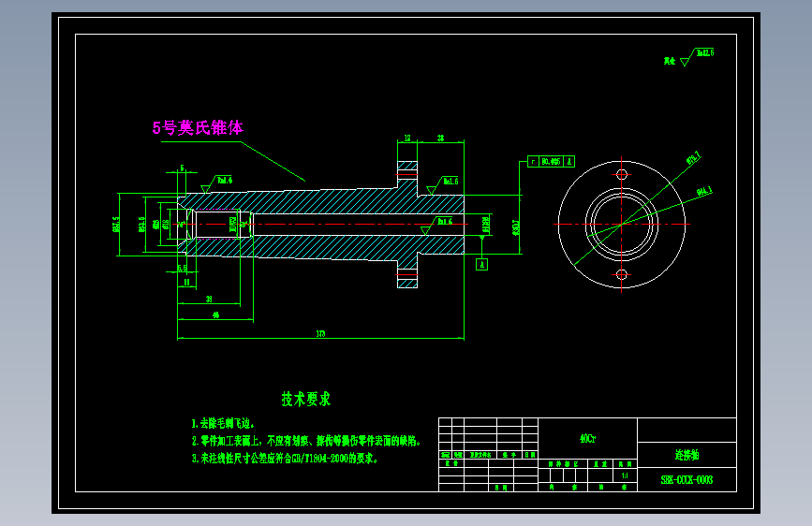Click the geometric tolerance frame near circular view
The height and width of the screenshot is (526, 812).
(551, 162)
